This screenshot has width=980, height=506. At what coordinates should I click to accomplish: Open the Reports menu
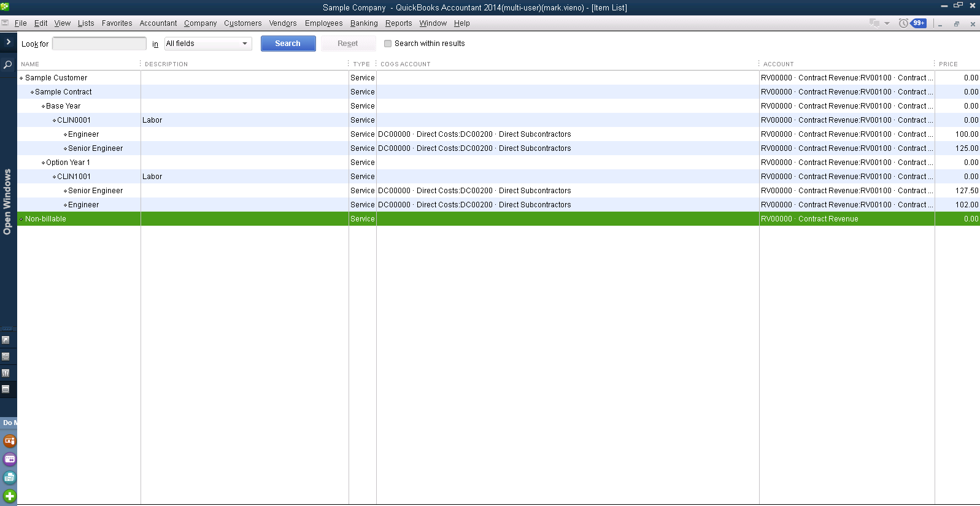pos(398,23)
